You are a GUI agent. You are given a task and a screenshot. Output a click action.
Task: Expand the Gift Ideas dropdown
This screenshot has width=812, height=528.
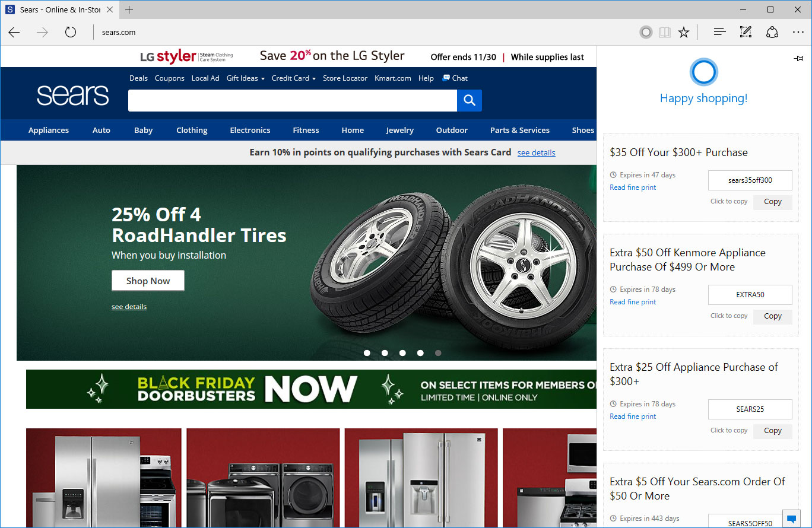click(x=246, y=78)
